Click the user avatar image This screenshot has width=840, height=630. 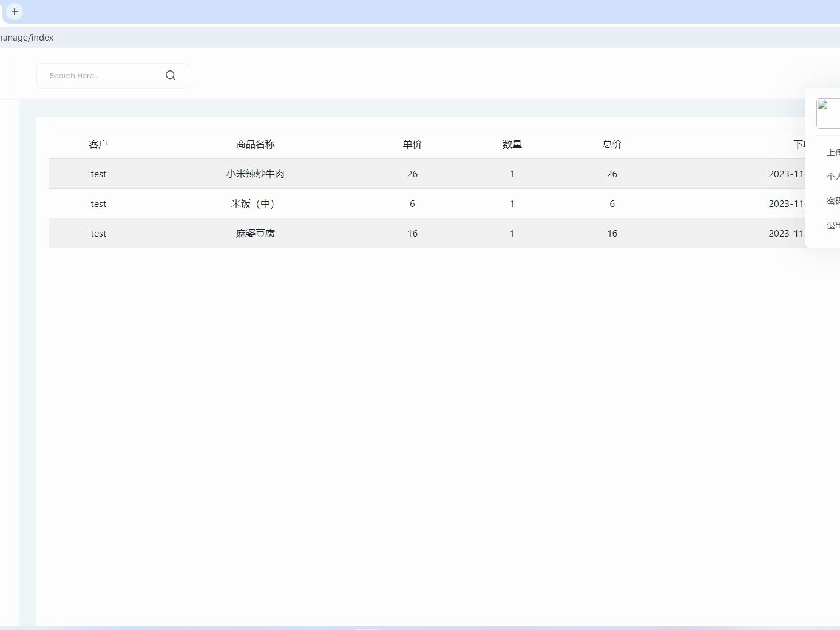click(827, 113)
